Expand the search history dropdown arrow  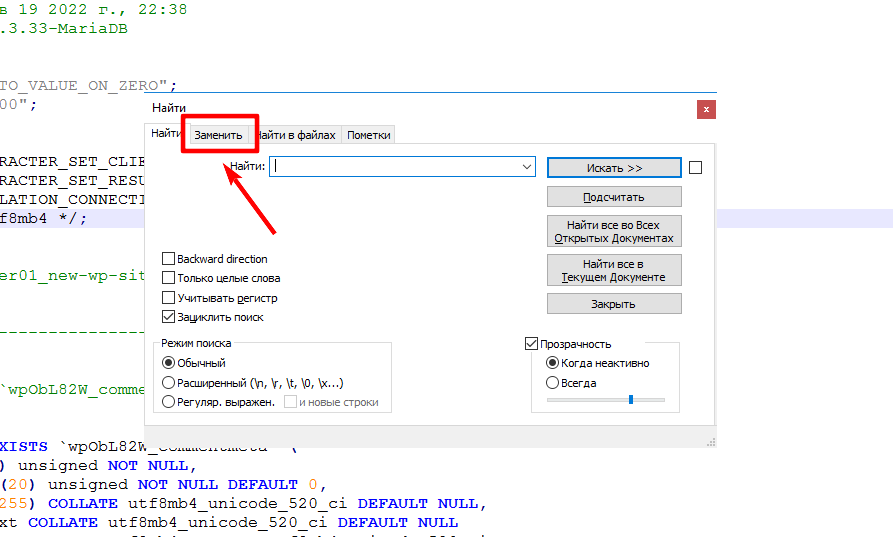click(528, 168)
